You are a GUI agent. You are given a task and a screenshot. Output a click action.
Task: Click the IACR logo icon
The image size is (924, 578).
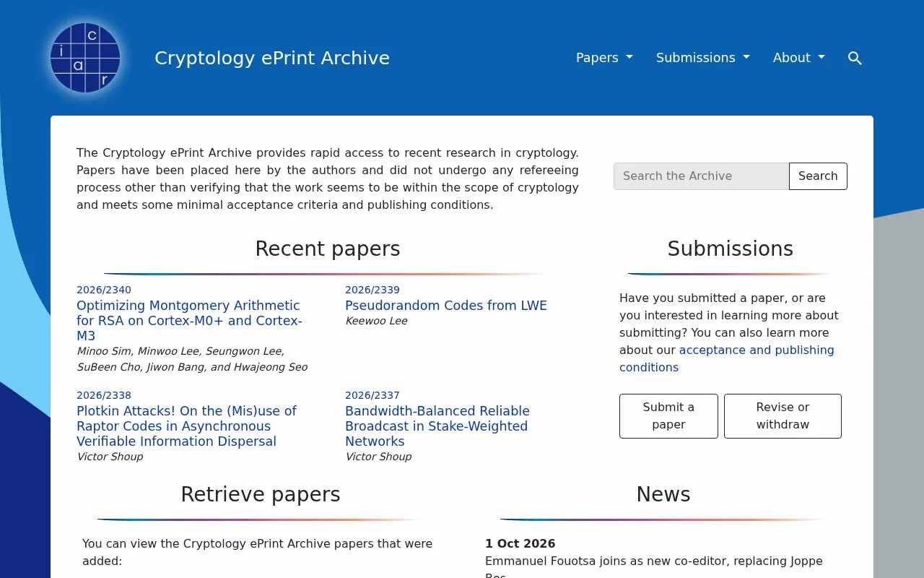point(85,58)
